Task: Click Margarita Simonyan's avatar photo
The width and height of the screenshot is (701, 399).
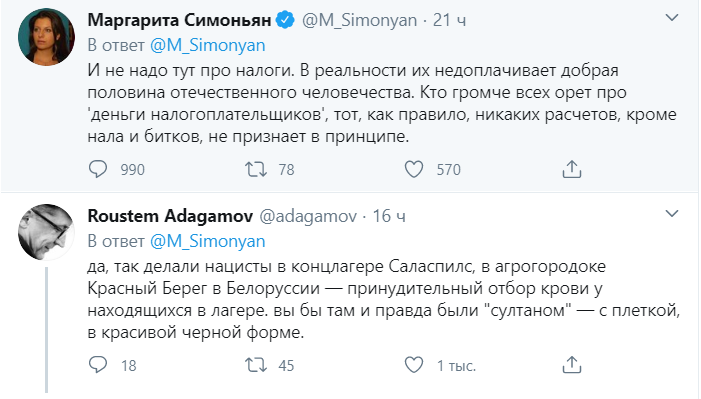Action: point(46,38)
